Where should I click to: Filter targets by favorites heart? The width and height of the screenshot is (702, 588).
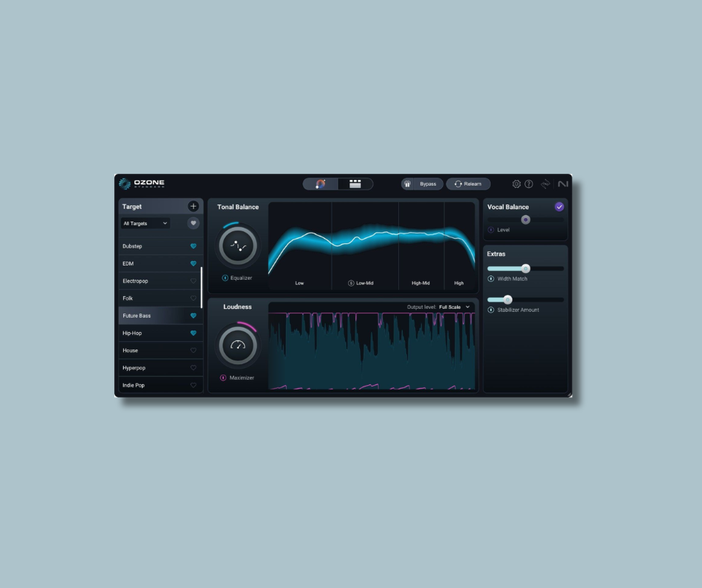[x=193, y=223]
